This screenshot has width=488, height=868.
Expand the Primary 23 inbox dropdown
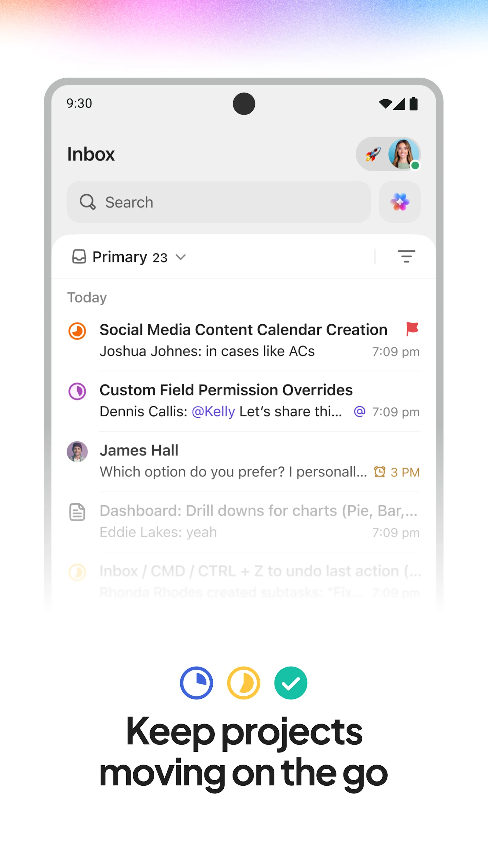pos(130,257)
